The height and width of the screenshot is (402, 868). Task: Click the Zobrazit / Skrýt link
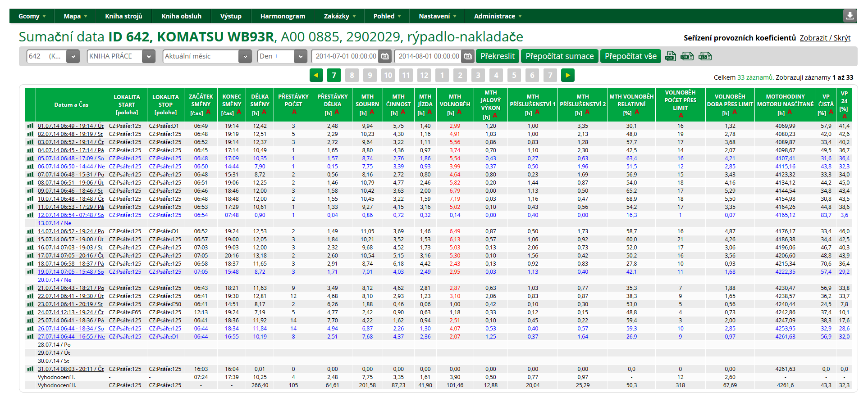(825, 38)
